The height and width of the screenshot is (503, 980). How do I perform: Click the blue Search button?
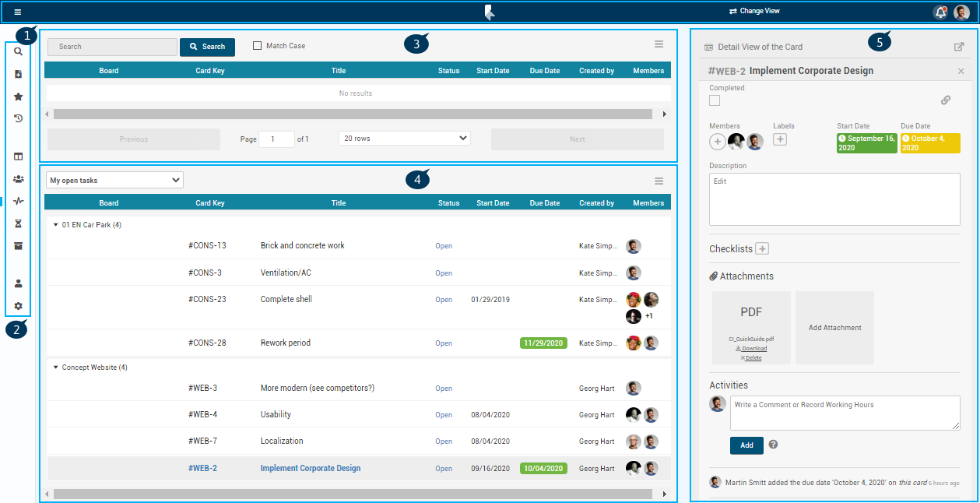click(x=207, y=47)
